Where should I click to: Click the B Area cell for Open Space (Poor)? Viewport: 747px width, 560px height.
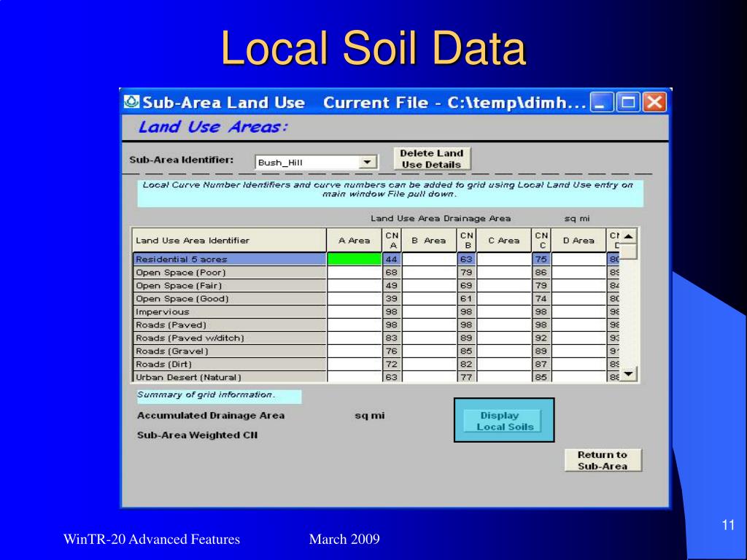pyautogui.click(x=429, y=272)
